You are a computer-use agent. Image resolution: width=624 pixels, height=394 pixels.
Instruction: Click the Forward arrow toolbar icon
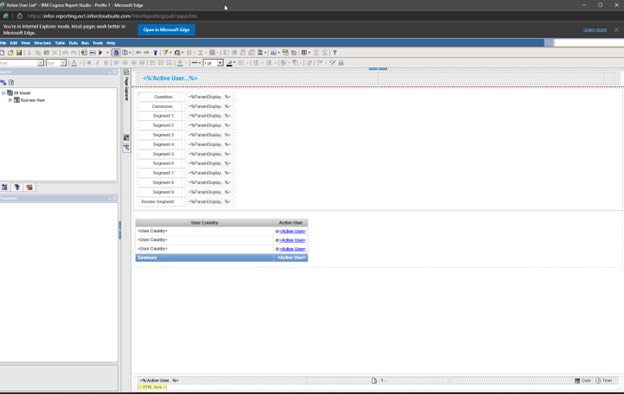[146, 53]
